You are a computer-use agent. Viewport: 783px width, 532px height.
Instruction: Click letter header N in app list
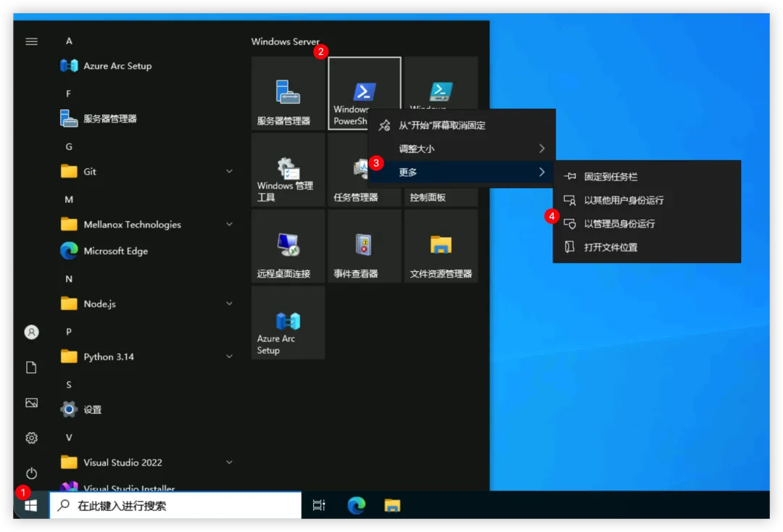click(x=69, y=278)
